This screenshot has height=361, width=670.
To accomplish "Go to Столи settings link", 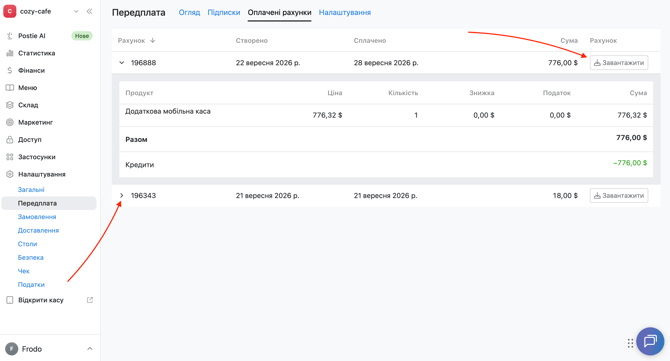I will pos(27,244).
